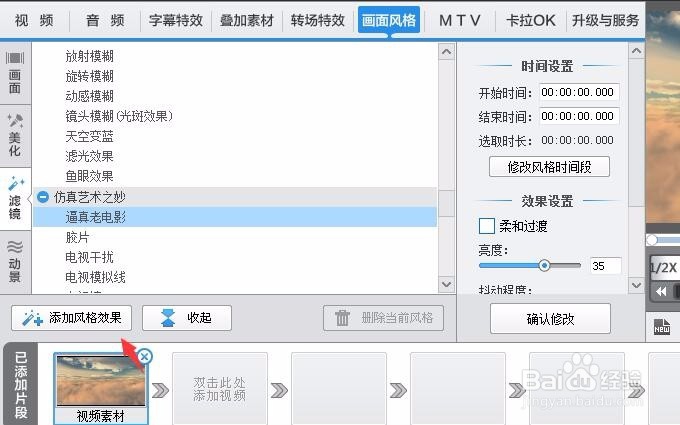Select 放射模糊 effect

coord(89,56)
